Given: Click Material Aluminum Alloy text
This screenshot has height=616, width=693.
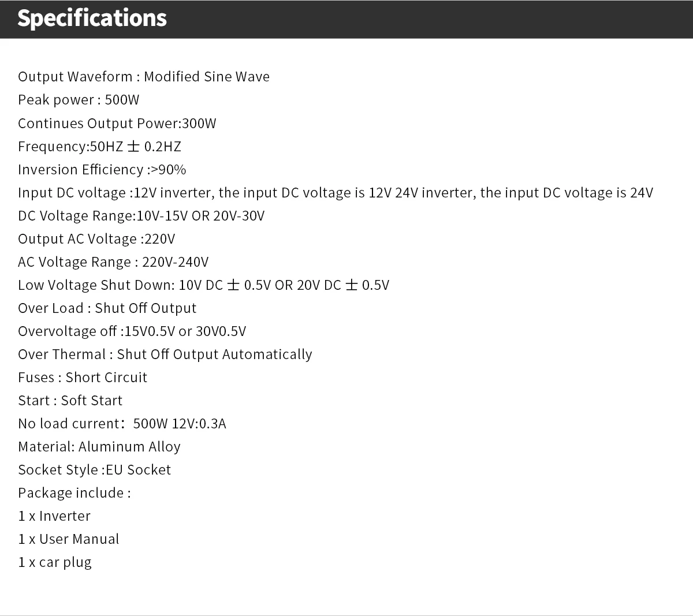Looking at the screenshot, I should click(99, 447).
